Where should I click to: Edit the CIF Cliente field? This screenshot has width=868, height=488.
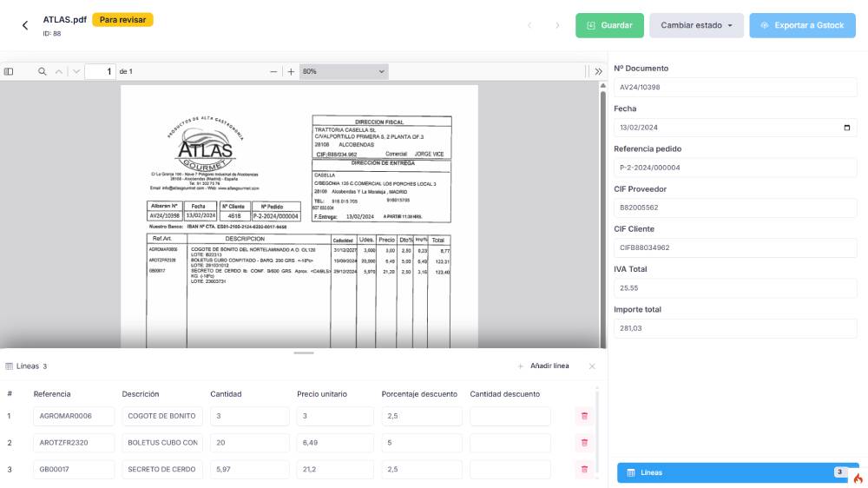click(x=735, y=248)
